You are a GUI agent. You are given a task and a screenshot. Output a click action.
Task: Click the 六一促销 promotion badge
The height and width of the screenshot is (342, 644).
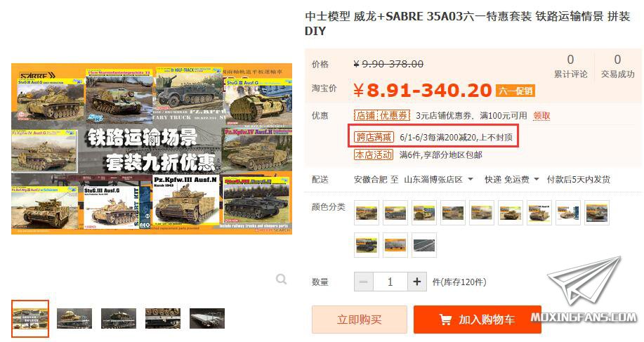515,91
